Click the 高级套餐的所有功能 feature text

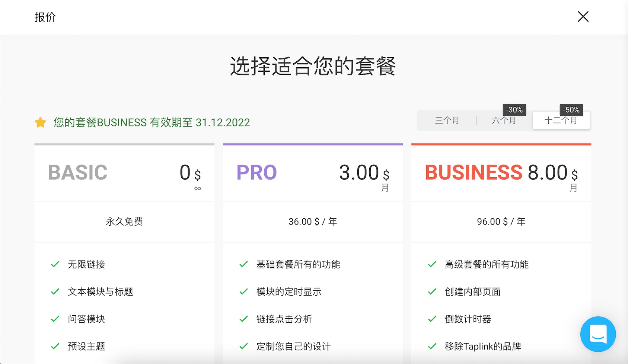[487, 264]
